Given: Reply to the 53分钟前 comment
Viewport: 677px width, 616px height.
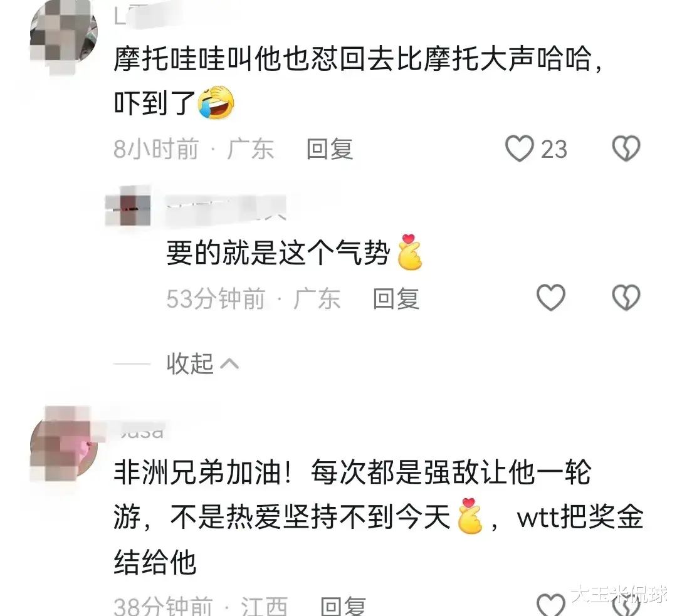Looking at the screenshot, I should 396,298.
